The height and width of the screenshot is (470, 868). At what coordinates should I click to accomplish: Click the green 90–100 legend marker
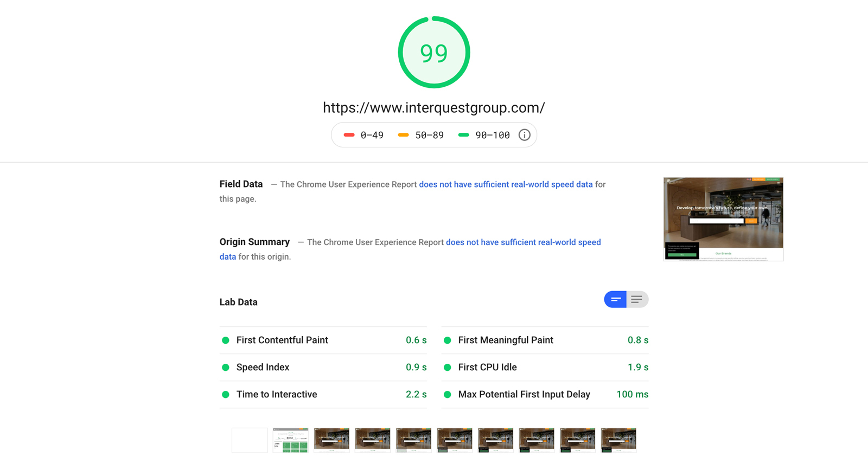pyautogui.click(x=463, y=135)
